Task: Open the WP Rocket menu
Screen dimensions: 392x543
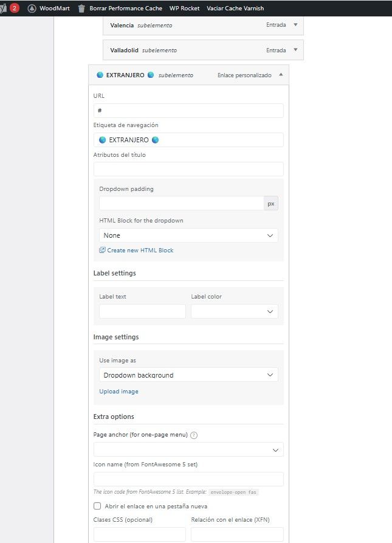Action: click(x=184, y=9)
